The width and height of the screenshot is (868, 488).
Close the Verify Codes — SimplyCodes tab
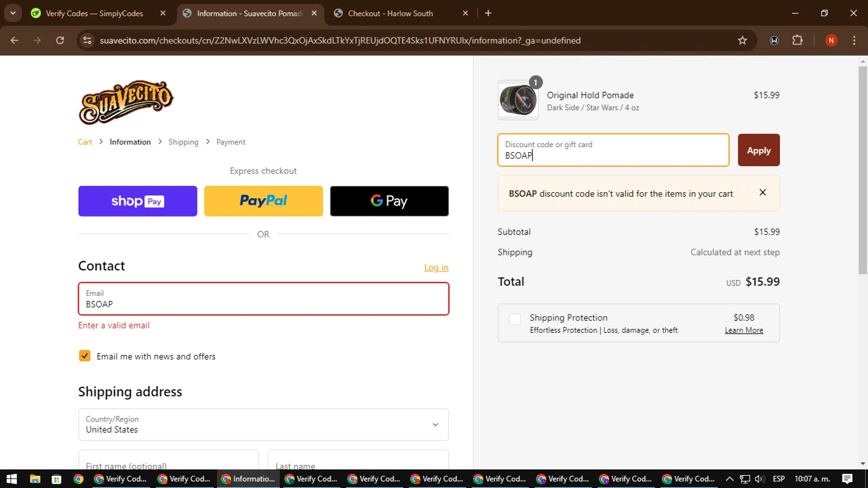tap(163, 13)
